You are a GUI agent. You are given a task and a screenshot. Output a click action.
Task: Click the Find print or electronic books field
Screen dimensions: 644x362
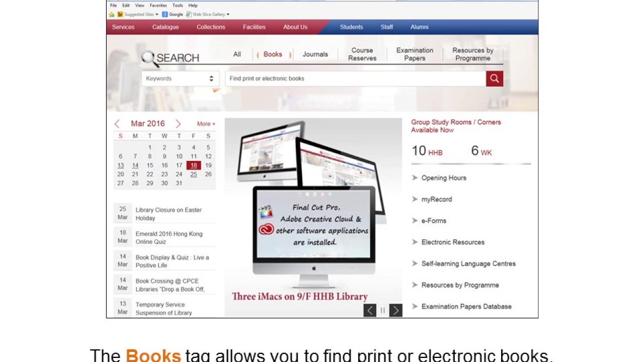tap(355, 78)
